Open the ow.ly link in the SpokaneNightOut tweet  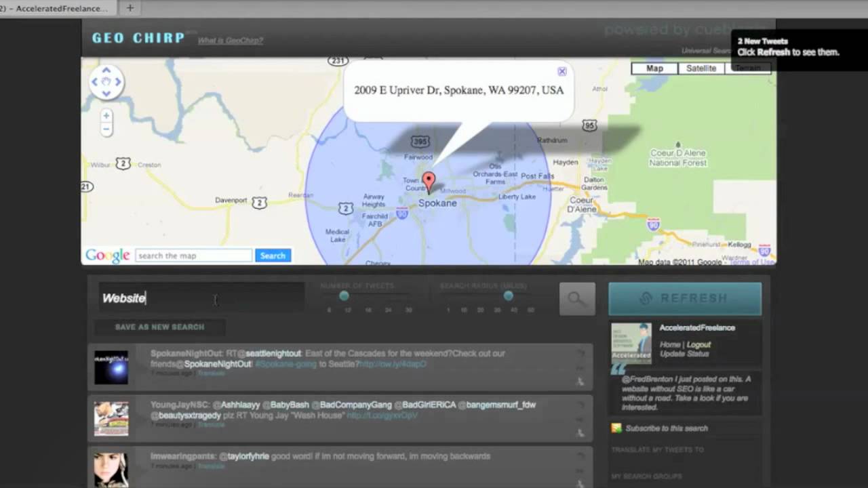tap(393, 364)
